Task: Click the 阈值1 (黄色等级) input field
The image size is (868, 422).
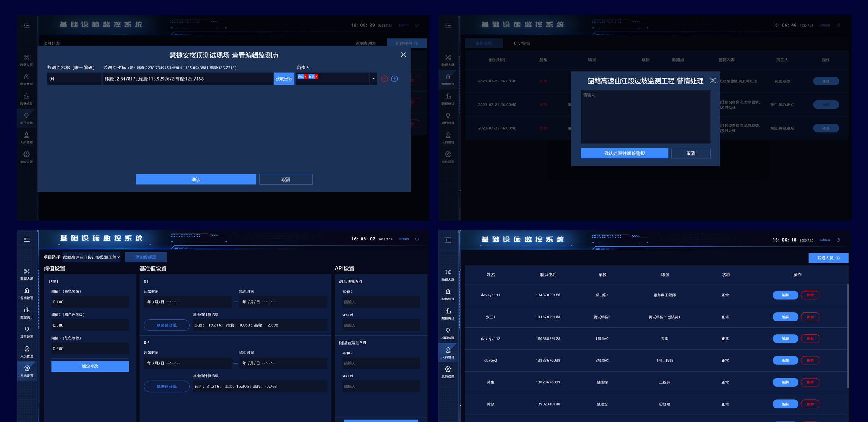Action: (x=90, y=302)
